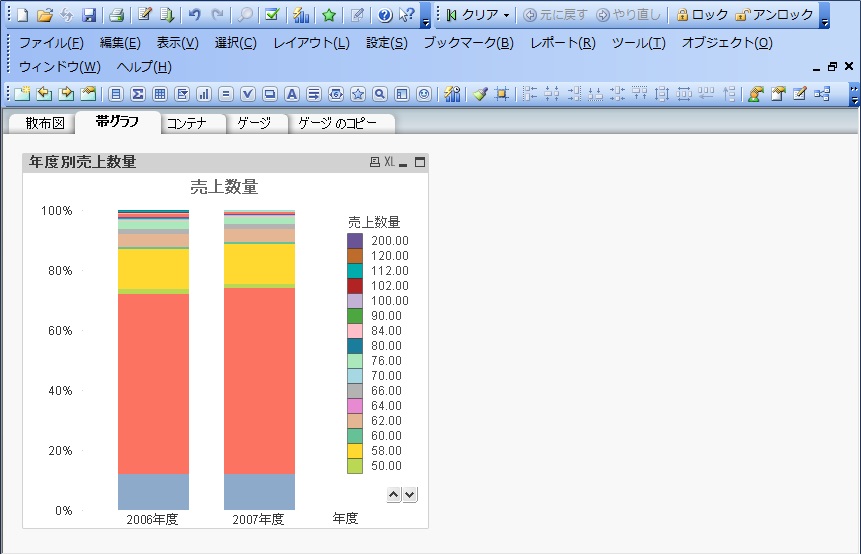Switch to the コンテナ sheet tab

click(x=187, y=123)
